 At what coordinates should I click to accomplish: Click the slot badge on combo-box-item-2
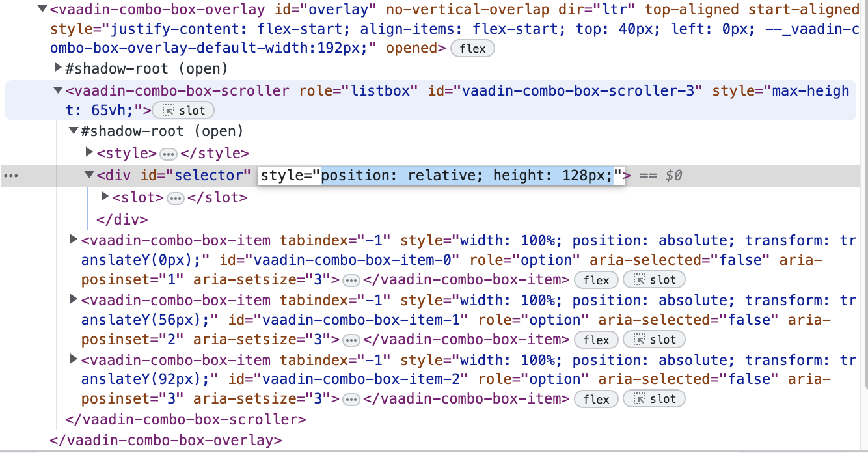point(654,399)
